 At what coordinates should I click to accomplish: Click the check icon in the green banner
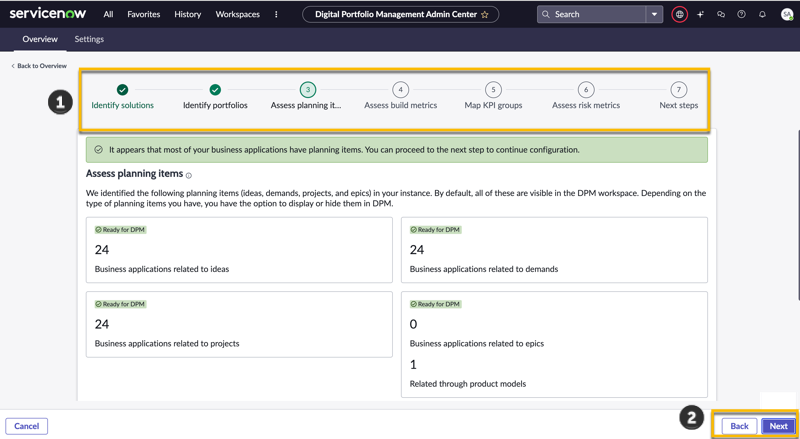[x=98, y=150]
